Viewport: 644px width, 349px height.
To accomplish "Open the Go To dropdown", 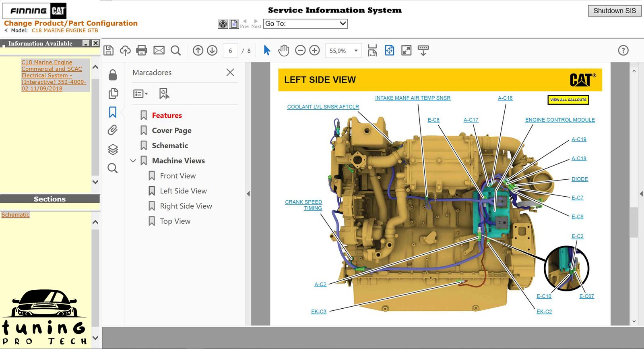I will tap(305, 24).
